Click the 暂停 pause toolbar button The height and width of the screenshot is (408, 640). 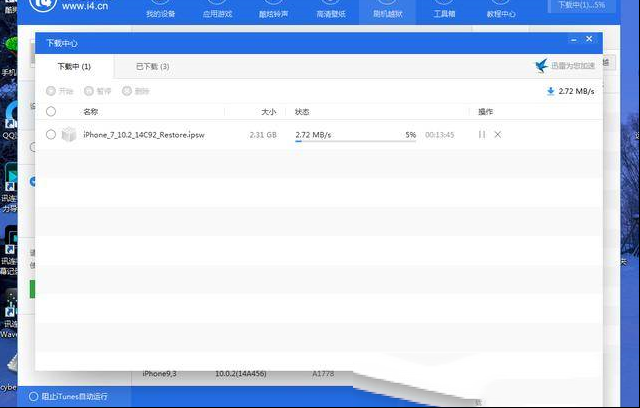coord(98,91)
